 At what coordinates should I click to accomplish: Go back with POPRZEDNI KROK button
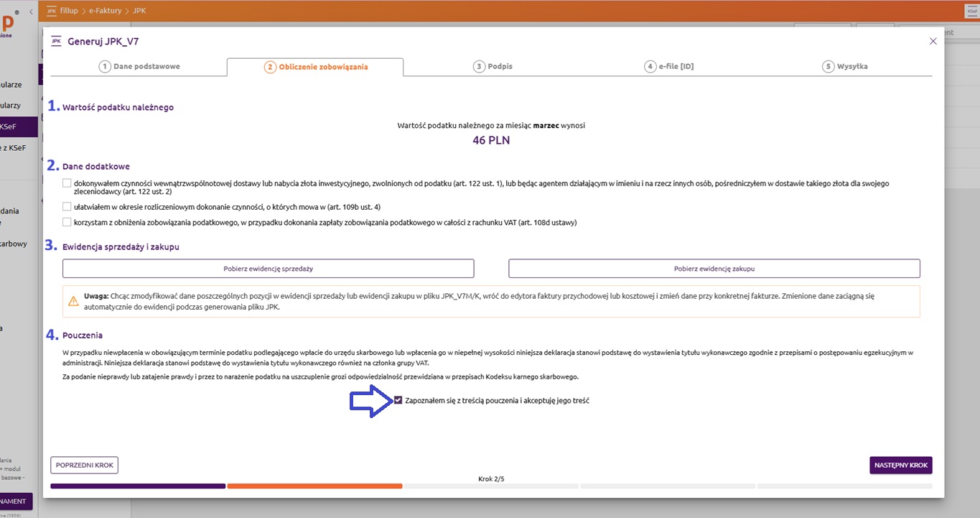(x=84, y=466)
